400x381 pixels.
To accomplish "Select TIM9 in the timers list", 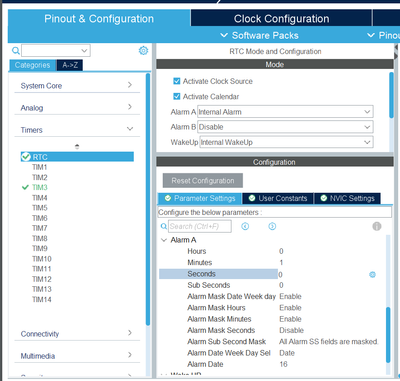I will click(40, 248).
